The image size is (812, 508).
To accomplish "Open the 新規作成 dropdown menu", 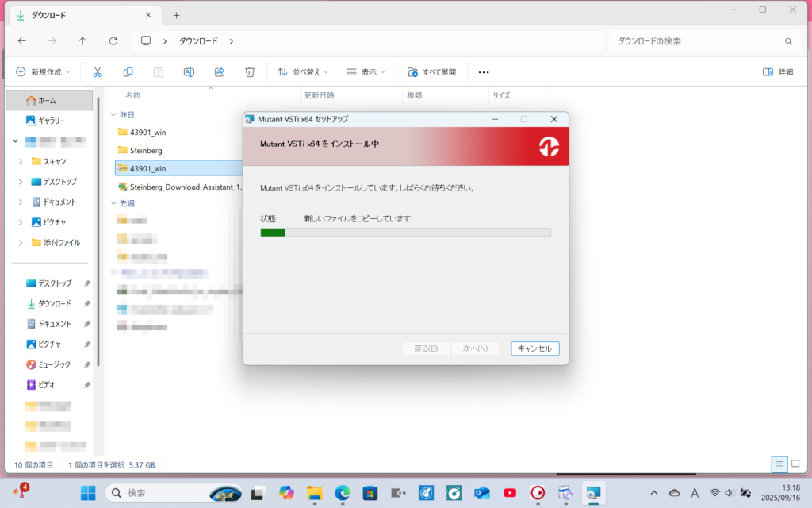I will [x=44, y=72].
